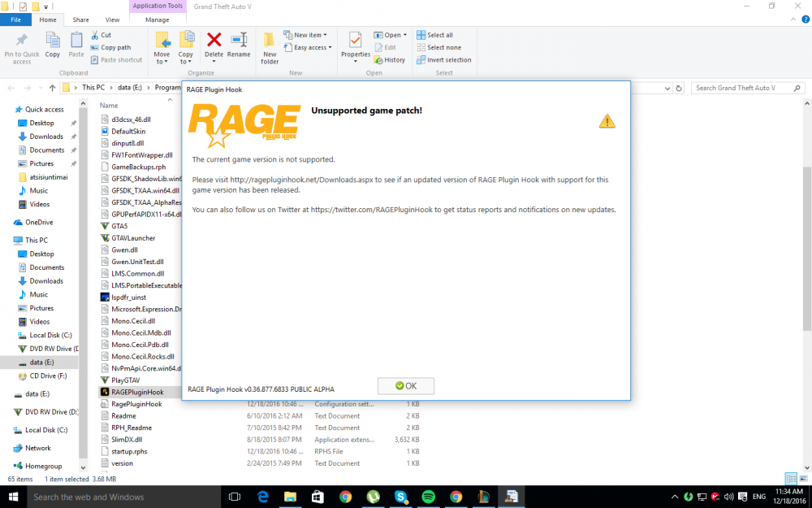The height and width of the screenshot is (508, 812).
Task: Open Spotify from the taskbar
Action: pos(428,497)
